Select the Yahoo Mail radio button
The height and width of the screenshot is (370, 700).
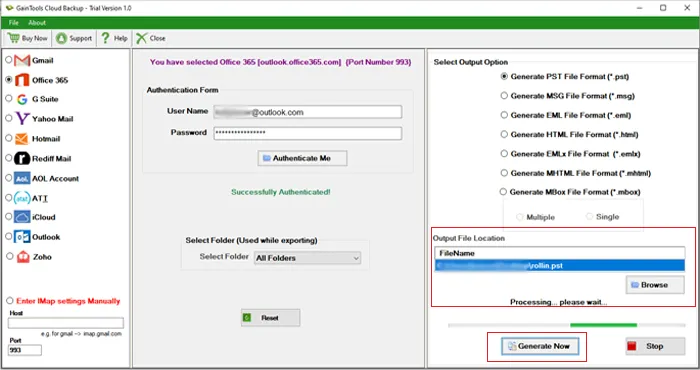(x=8, y=118)
